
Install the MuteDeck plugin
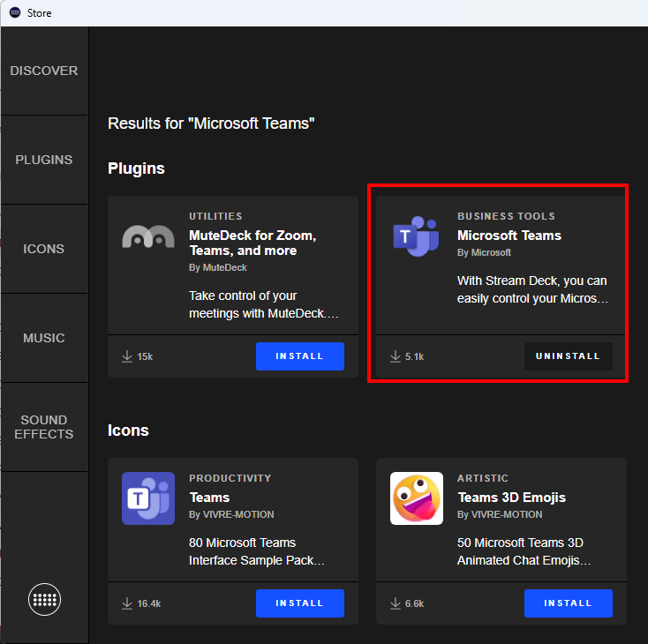click(x=299, y=356)
